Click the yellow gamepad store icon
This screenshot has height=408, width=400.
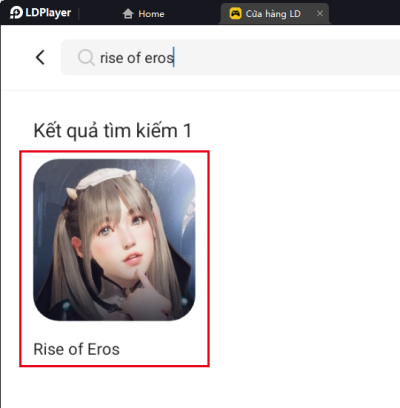click(235, 13)
